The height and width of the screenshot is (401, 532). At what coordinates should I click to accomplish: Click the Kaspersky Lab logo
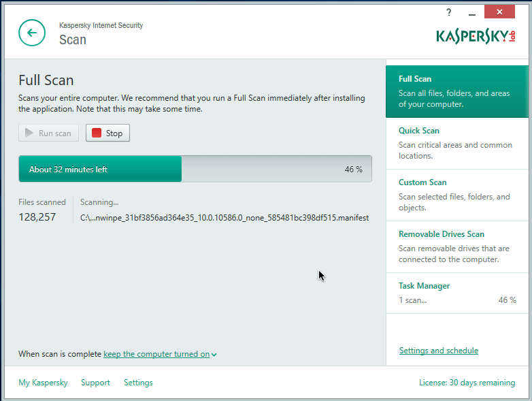point(476,35)
